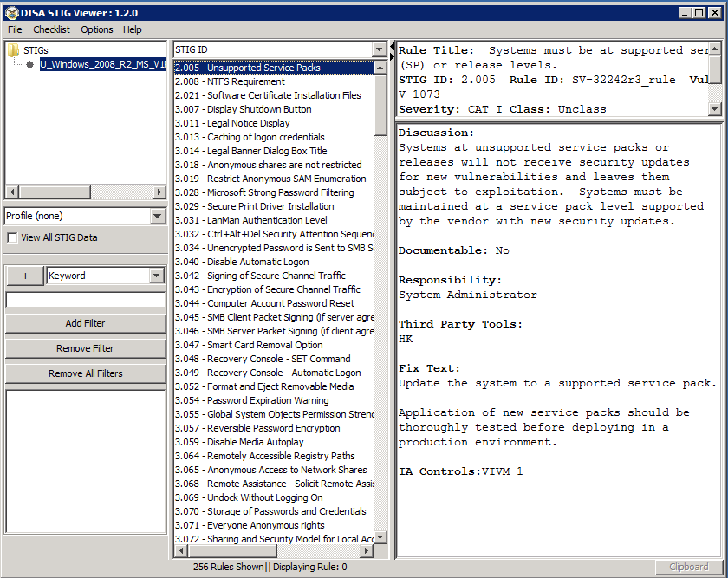Click rule header pane scroll up arrow
This screenshot has height=578, width=728.
(715, 49)
